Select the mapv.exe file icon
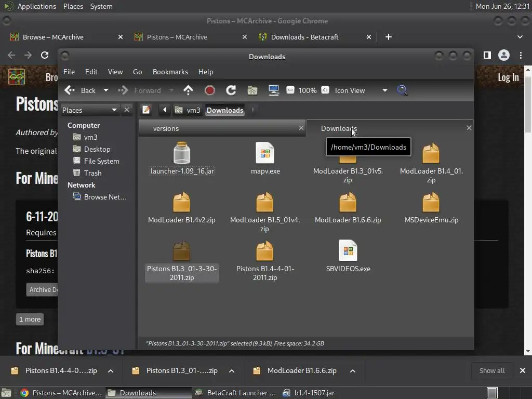Screen dimensions: 532x399 click(265, 153)
